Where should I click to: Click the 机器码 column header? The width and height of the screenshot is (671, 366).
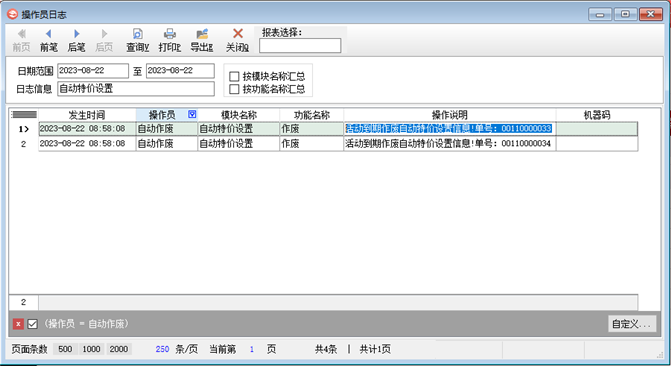coord(597,115)
